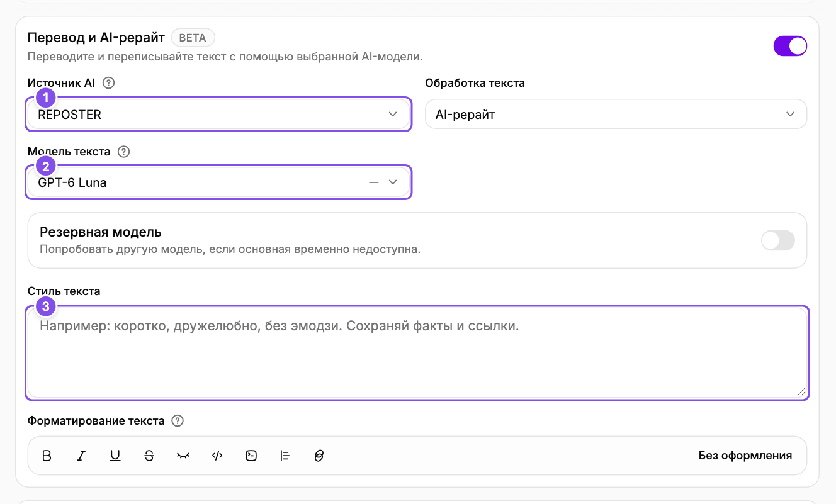Click the description Попробовать другую модель, если основная временно недоступна
The width and height of the screenshot is (836, 504).
[x=230, y=249]
